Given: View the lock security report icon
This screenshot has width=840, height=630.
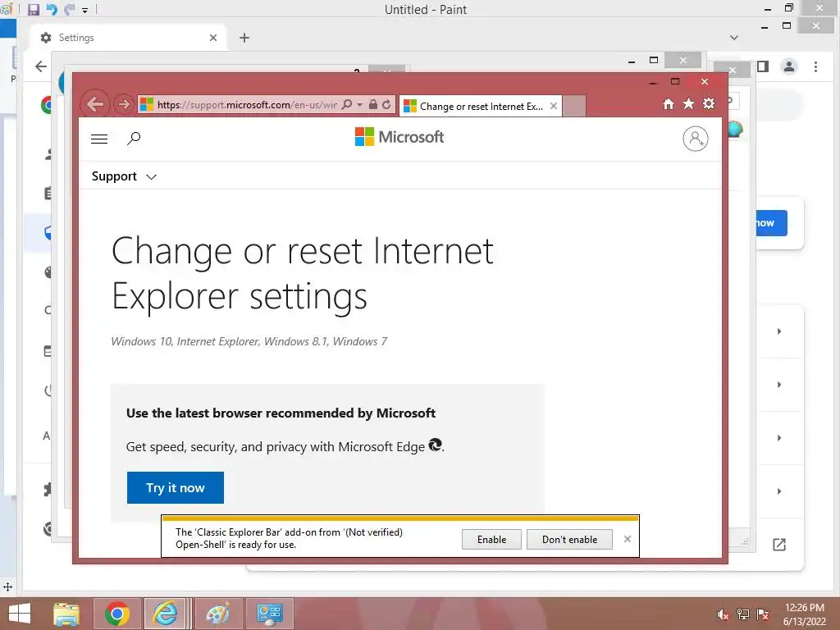Looking at the screenshot, I should coord(373,104).
